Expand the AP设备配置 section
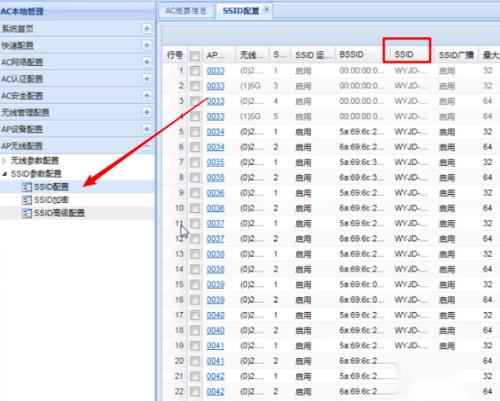Image resolution: width=500 pixels, height=401 pixels. point(146,129)
